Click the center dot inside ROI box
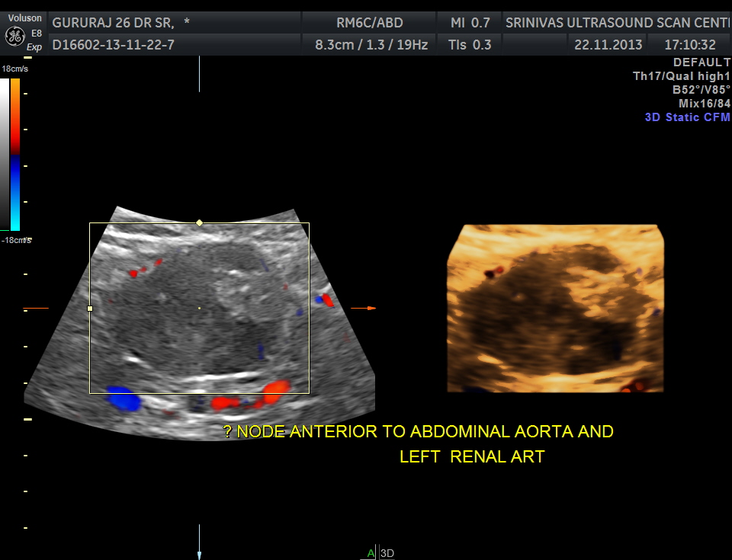 click(199, 308)
